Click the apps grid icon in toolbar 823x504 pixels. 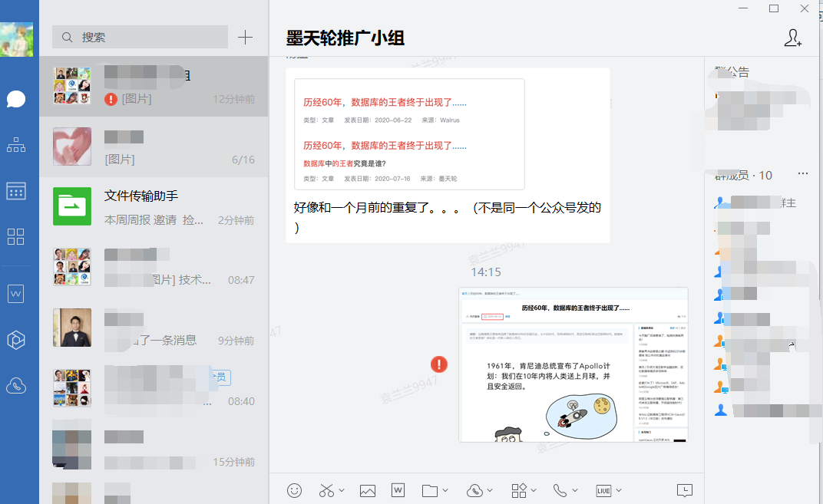coord(518,491)
